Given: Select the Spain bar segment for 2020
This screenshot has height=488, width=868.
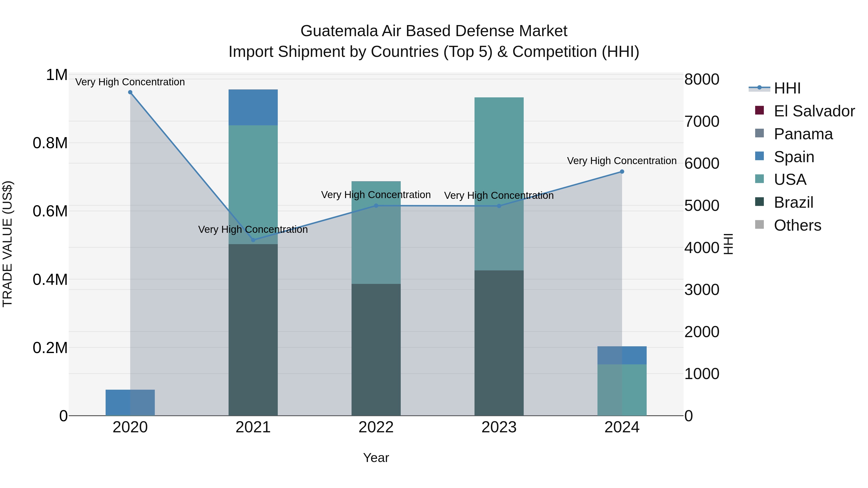Looking at the screenshot, I should coord(130,402).
